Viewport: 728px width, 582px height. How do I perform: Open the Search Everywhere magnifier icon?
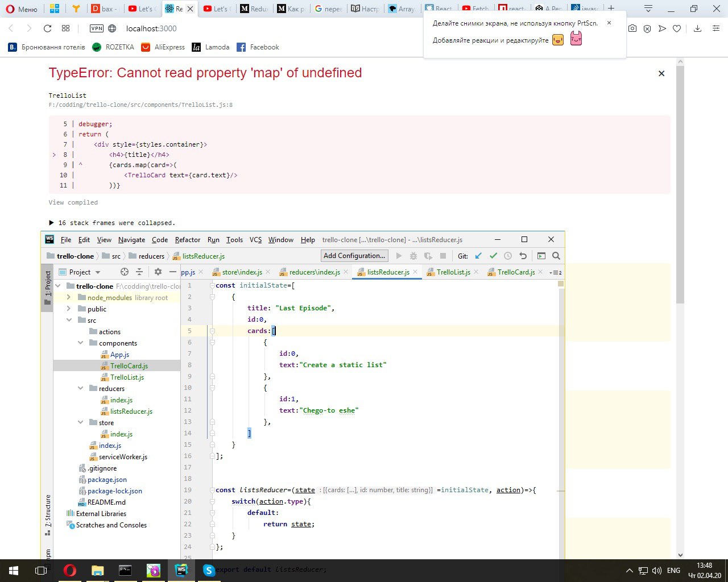[556, 256]
